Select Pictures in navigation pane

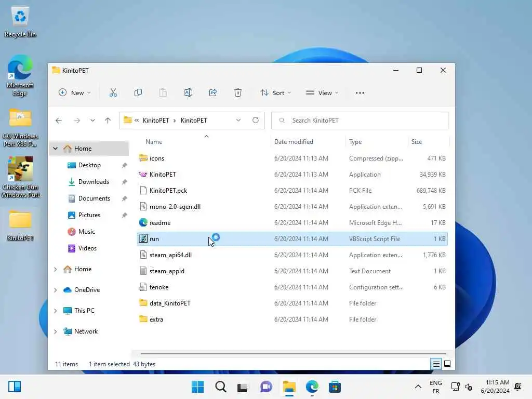pos(89,215)
